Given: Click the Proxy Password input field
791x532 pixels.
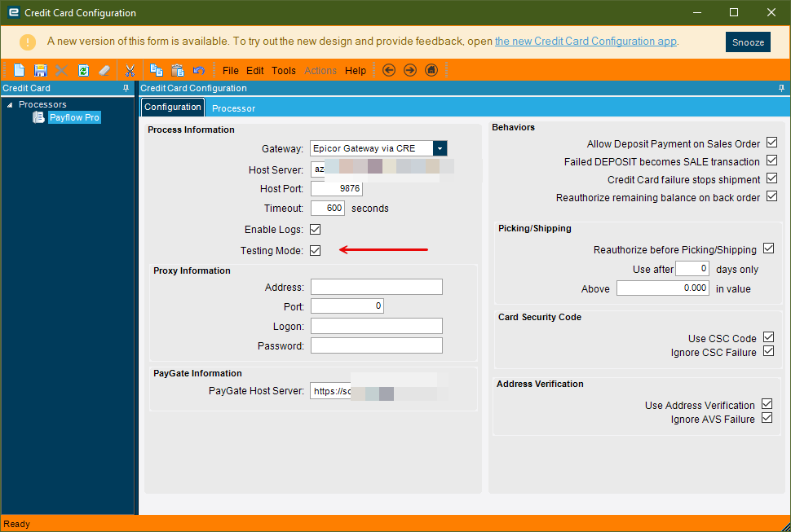Looking at the screenshot, I should click(x=377, y=345).
